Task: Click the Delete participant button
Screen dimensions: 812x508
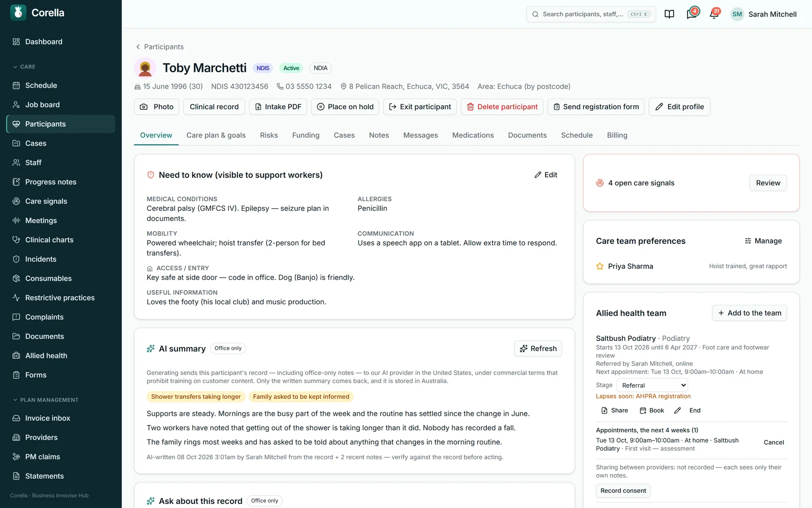Action: pyautogui.click(x=502, y=107)
